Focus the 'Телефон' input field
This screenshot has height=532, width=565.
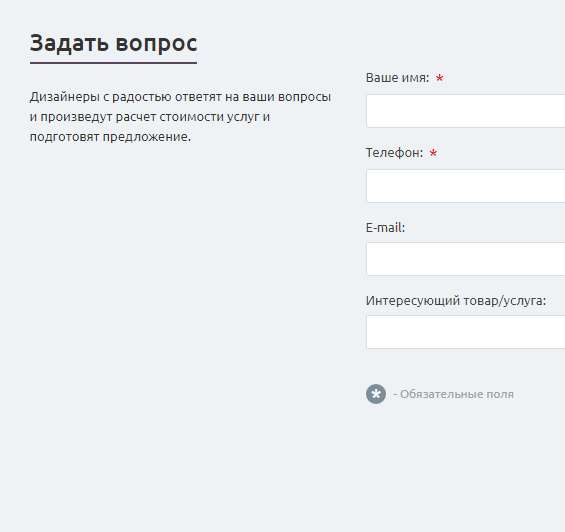(466, 186)
